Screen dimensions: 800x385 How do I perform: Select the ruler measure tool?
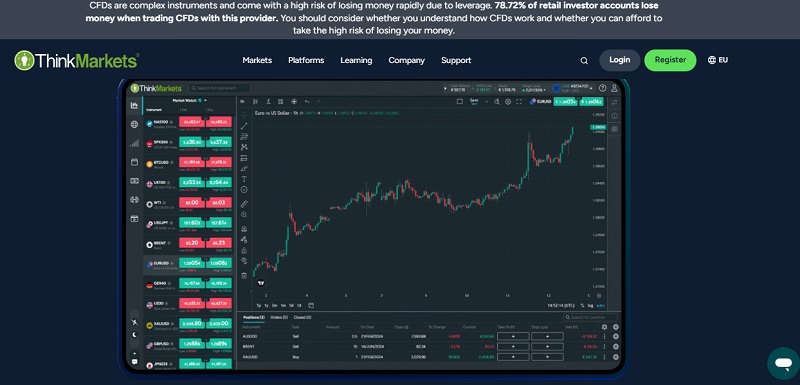pyautogui.click(x=244, y=204)
